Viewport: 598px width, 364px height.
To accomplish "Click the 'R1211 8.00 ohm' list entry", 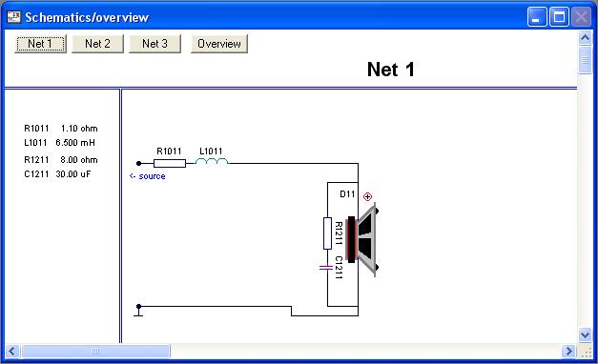I will tap(61, 160).
